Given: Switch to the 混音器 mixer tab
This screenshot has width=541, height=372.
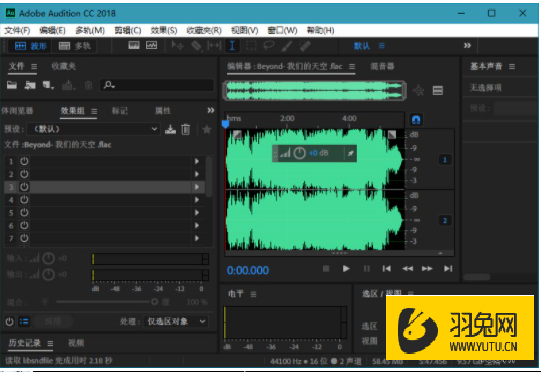Looking at the screenshot, I should [382, 66].
